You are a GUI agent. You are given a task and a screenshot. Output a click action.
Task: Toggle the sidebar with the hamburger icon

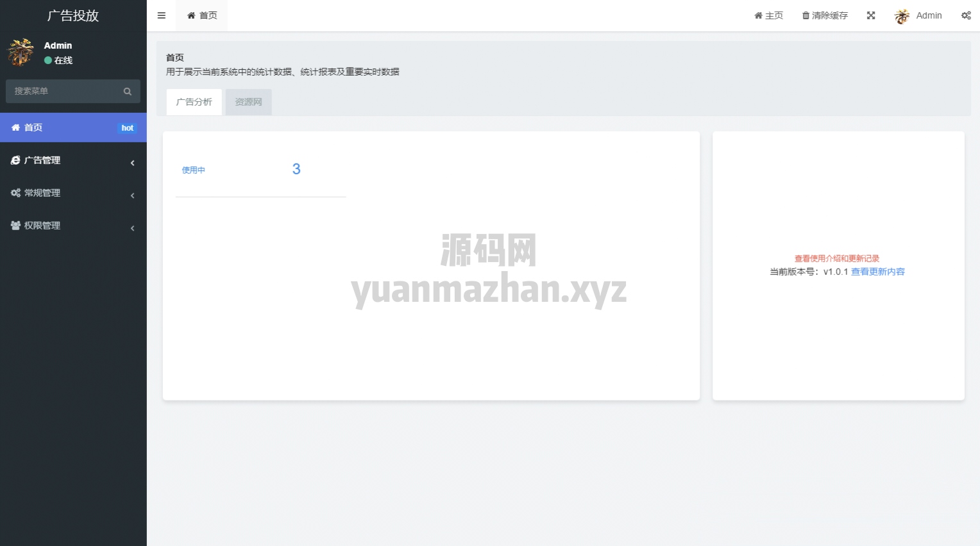pyautogui.click(x=162, y=15)
